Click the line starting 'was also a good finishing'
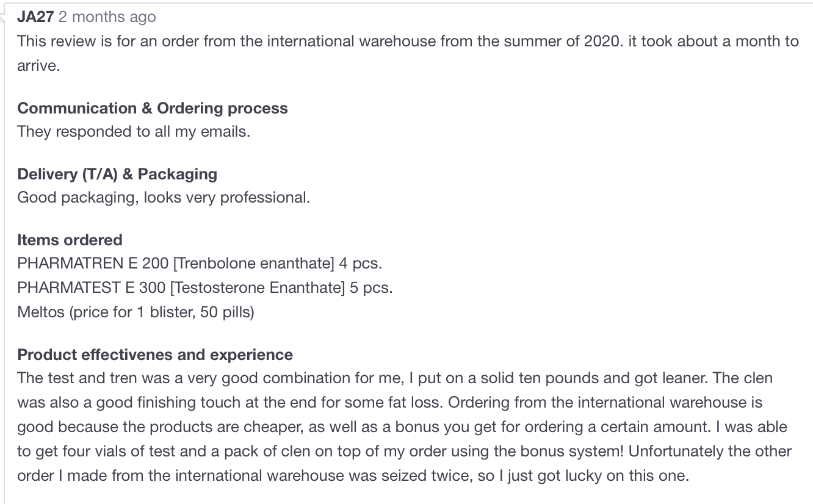This screenshot has width=813, height=504. coord(389,403)
